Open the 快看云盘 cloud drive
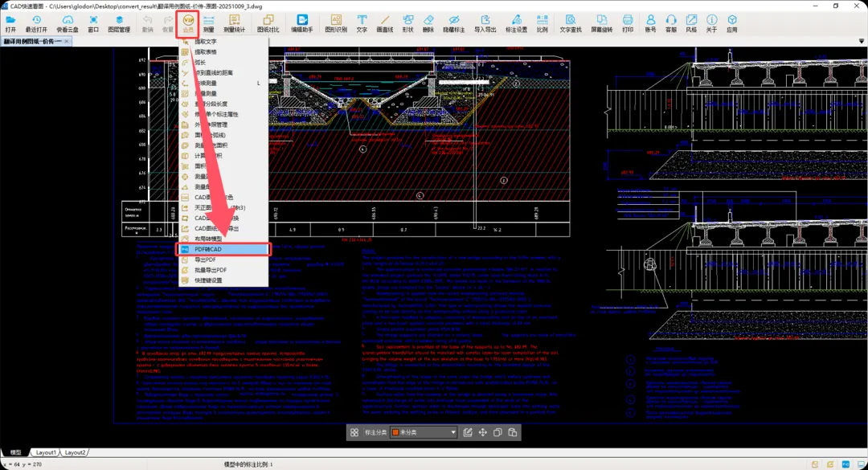 (x=67, y=22)
